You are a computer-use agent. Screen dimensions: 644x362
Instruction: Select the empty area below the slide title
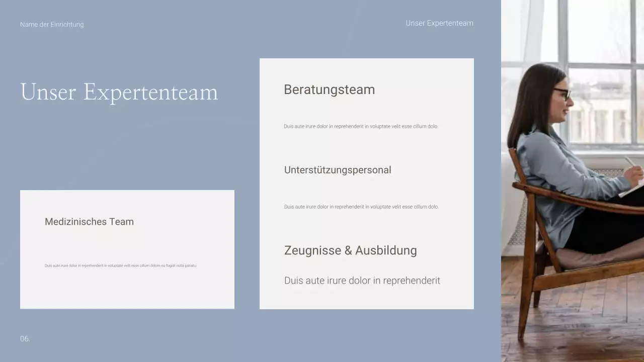coord(126,146)
